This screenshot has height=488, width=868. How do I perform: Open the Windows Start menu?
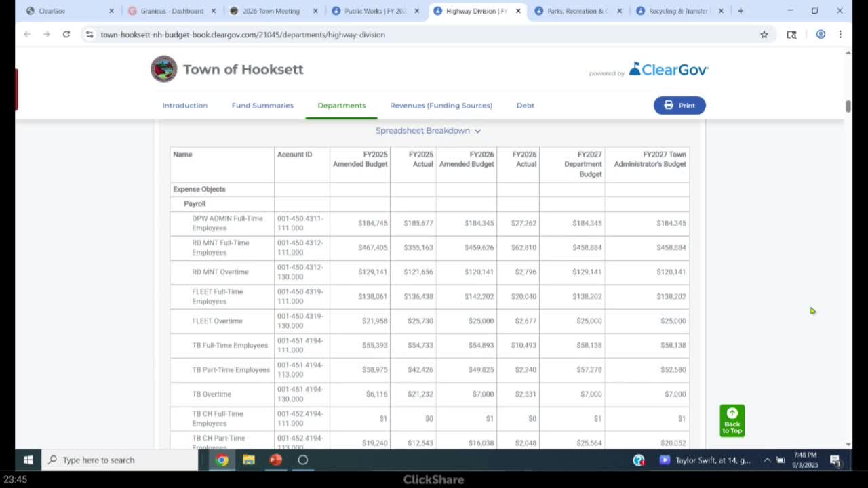[x=28, y=460]
